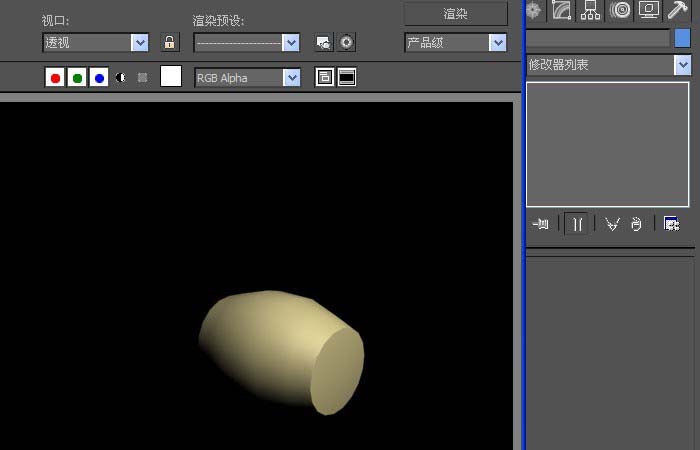
Task: Click the 渲染 (Render) button
Action: coord(455,13)
